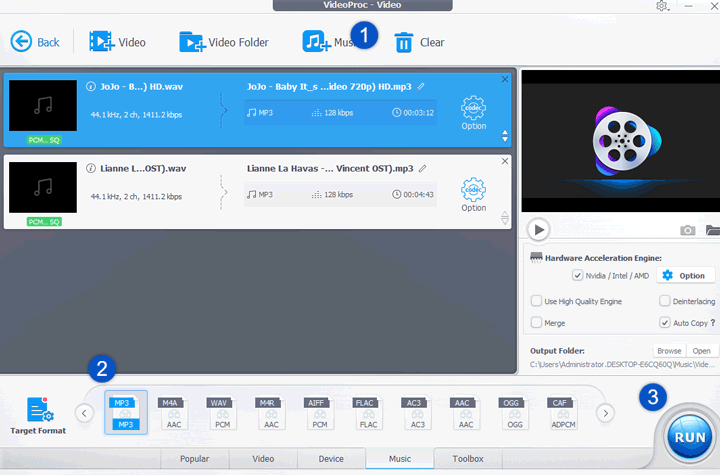This screenshot has height=475, width=720.
Task: Switch to Music tab
Action: tap(400, 458)
